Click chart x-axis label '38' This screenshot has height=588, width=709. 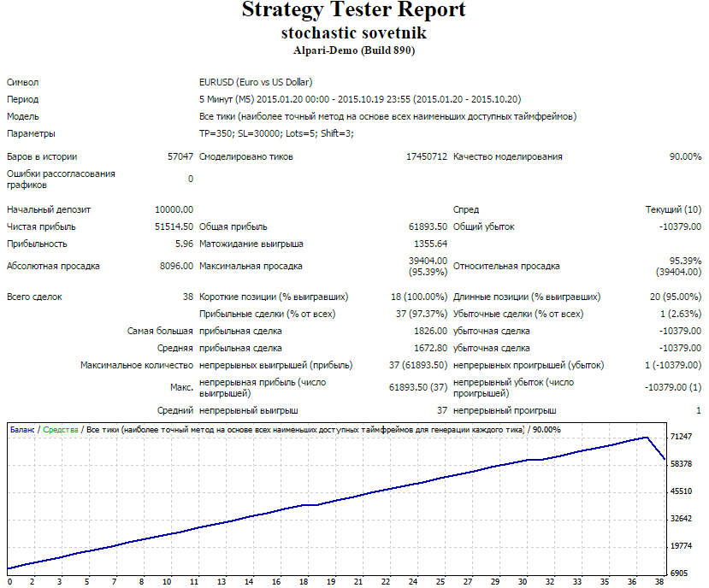659,582
